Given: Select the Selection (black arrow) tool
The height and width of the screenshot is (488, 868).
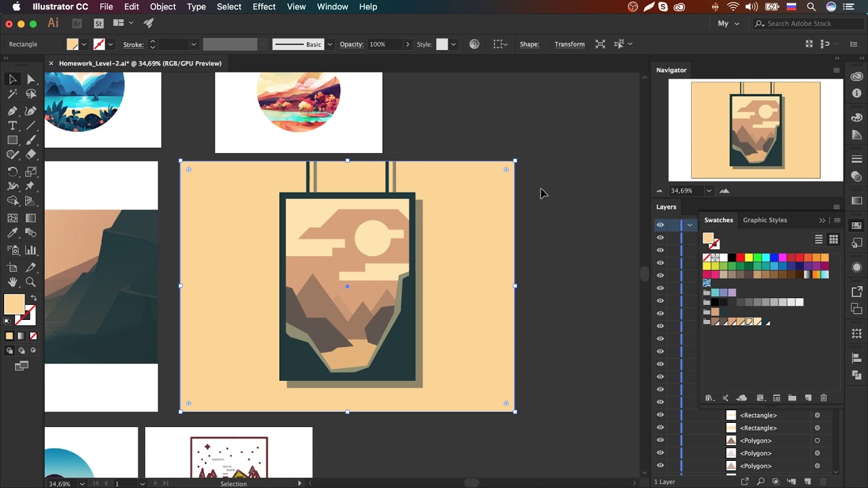Looking at the screenshot, I should (x=12, y=79).
